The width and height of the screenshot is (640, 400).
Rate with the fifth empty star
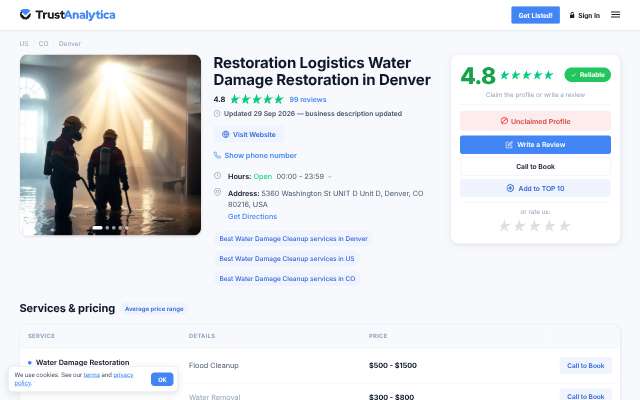(564, 226)
